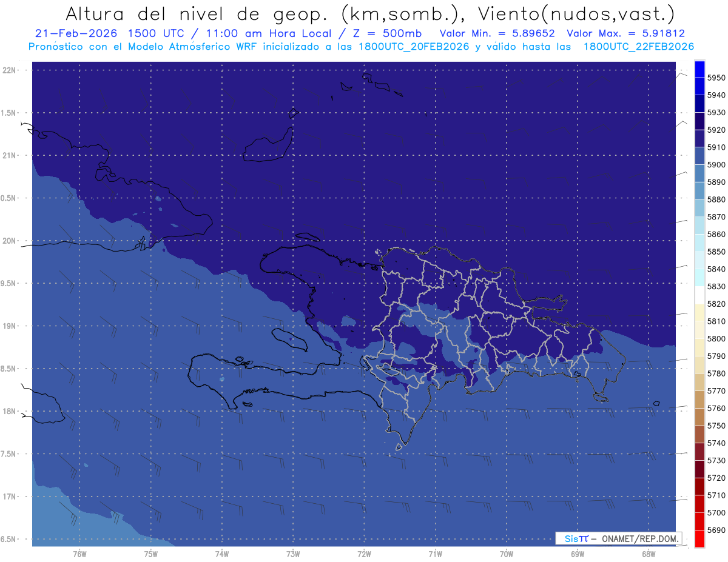Image resolution: width=728 pixels, height=562 pixels.
Task: Click the brightest blue swatch above 5950
Action: click(x=699, y=69)
